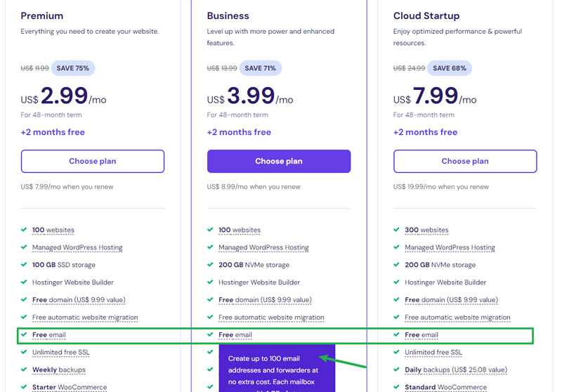Click the crossed-out US$ 24.99 price

pos(409,68)
